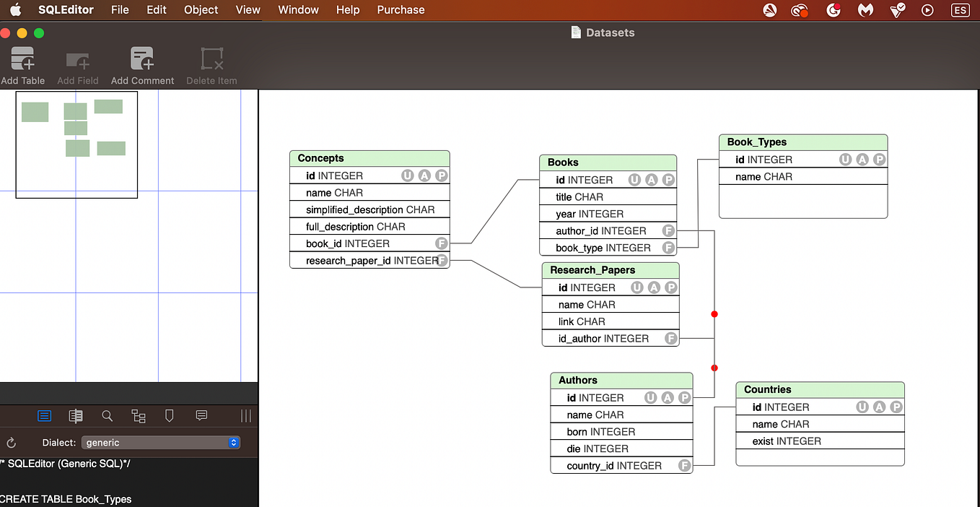Open the Object menu
The height and width of the screenshot is (507, 980).
(201, 9)
